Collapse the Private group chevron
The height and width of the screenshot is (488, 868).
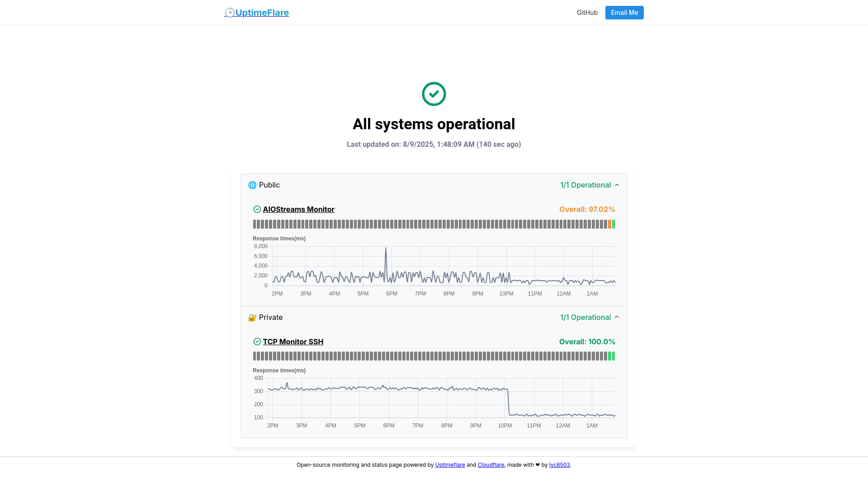[x=617, y=317]
